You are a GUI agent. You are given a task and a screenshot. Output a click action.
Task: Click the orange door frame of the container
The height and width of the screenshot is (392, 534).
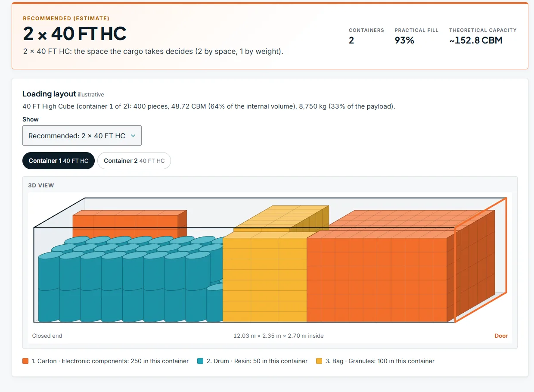click(x=481, y=260)
